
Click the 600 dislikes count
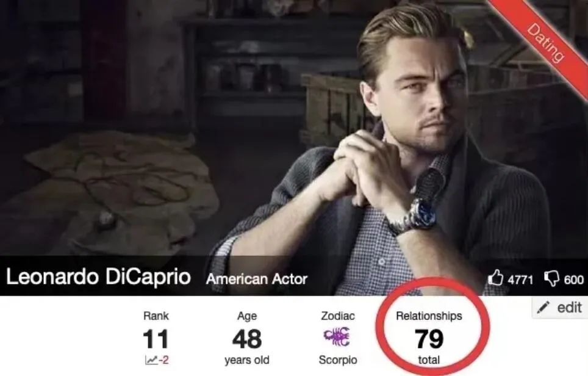point(574,280)
